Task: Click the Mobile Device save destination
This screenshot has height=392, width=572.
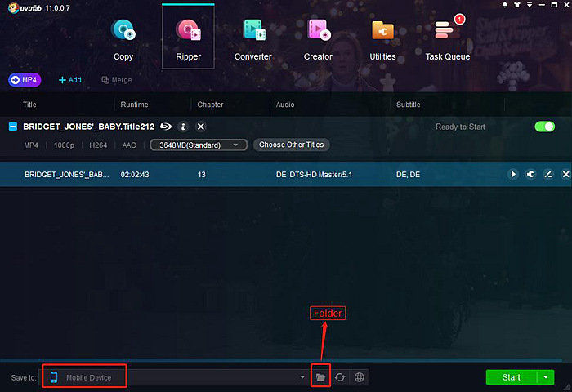Action: click(x=84, y=377)
